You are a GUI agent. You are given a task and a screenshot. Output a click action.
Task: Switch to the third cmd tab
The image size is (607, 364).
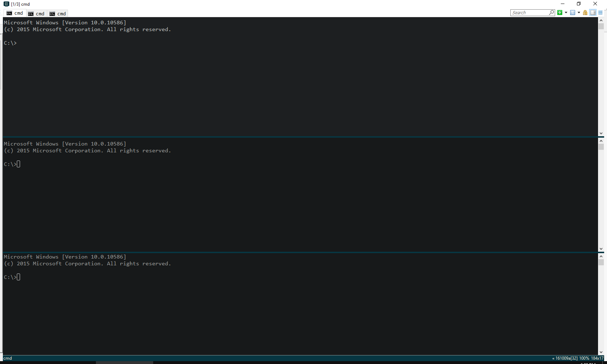pos(58,14)
